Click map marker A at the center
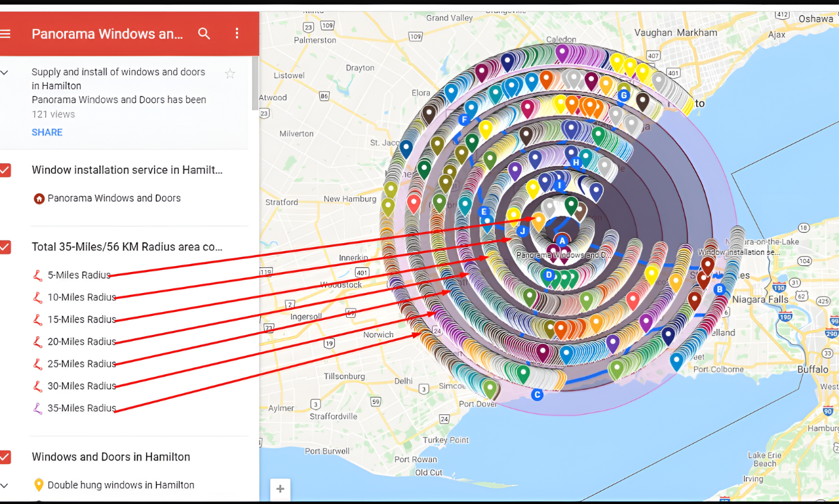Image resolution: width=839 pixels, height=504 pixels. click(x=562, y=241)
